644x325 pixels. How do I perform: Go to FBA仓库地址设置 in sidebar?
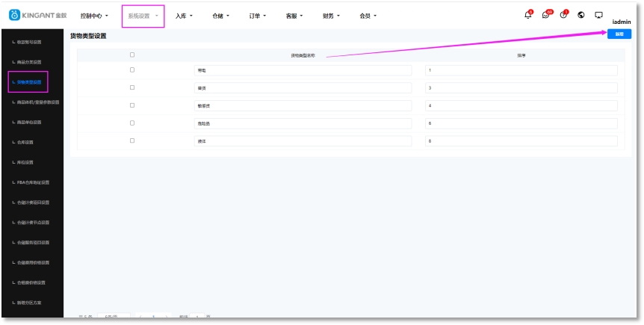point(34,182)
